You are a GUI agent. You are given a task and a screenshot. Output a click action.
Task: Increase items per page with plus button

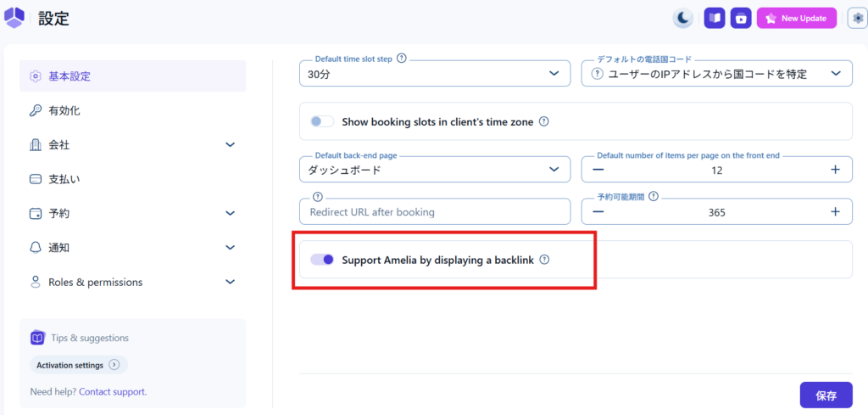coord(835,170)
